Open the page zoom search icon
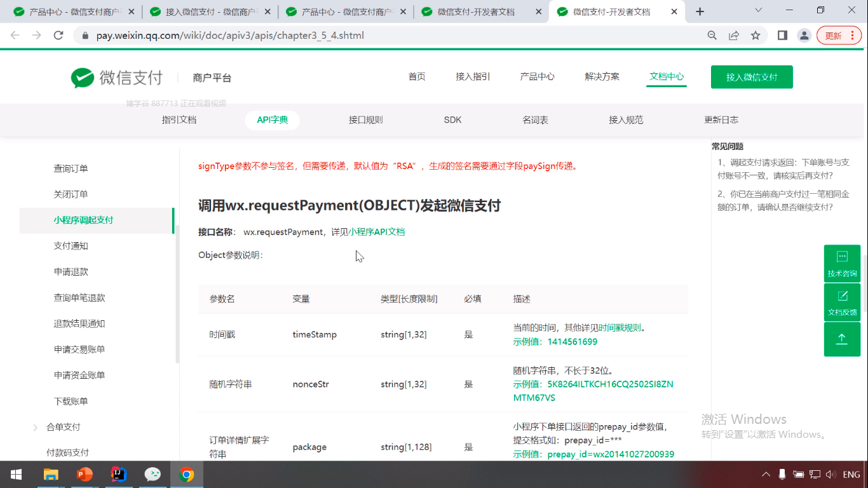 point(712,36)
